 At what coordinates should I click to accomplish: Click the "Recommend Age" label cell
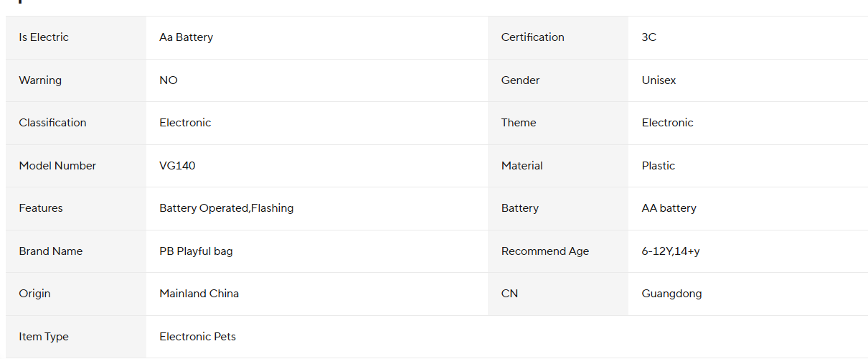pyautogui.click(x=544, y=251)
